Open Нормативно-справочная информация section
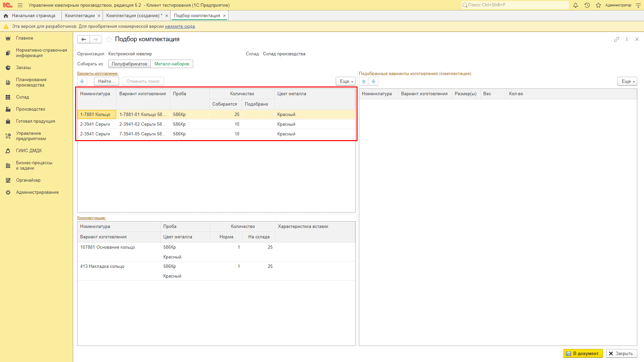Image resolution: width=644 pixels, height=362 pixels. [x=42, y=53]
